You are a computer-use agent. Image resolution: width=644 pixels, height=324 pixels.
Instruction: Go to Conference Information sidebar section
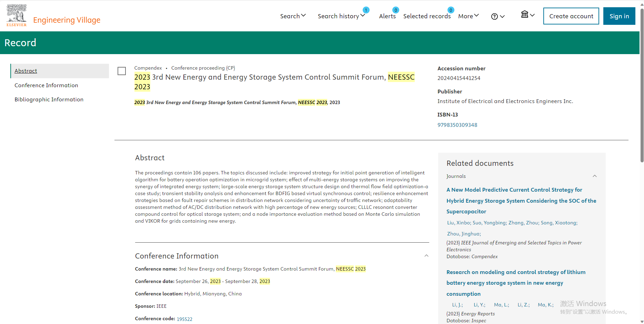[46, 85]
